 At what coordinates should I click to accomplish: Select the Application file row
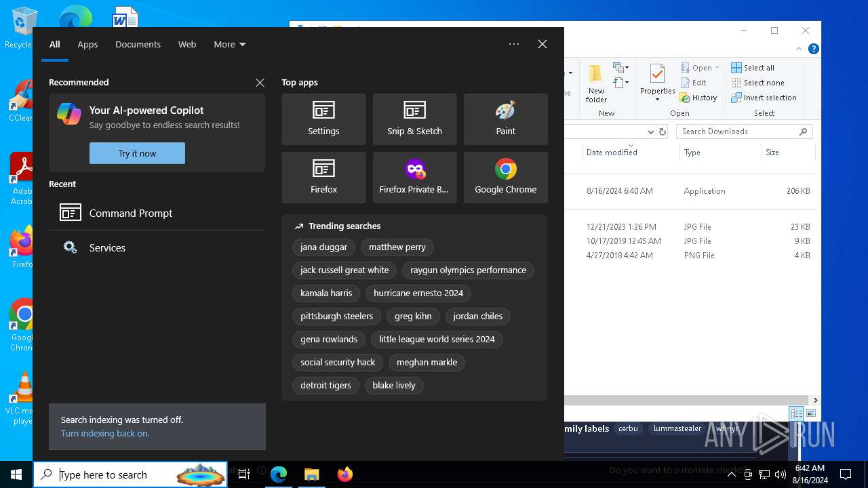tap(692, 191)
